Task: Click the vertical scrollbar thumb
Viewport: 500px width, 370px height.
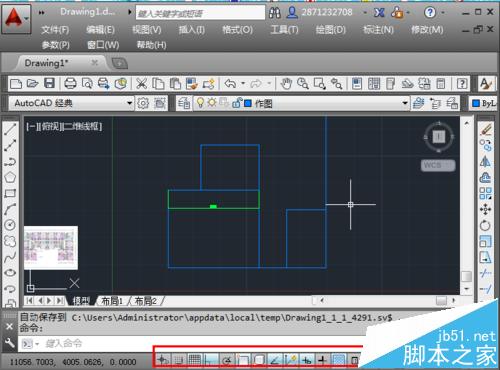Action: pos(466,276)
